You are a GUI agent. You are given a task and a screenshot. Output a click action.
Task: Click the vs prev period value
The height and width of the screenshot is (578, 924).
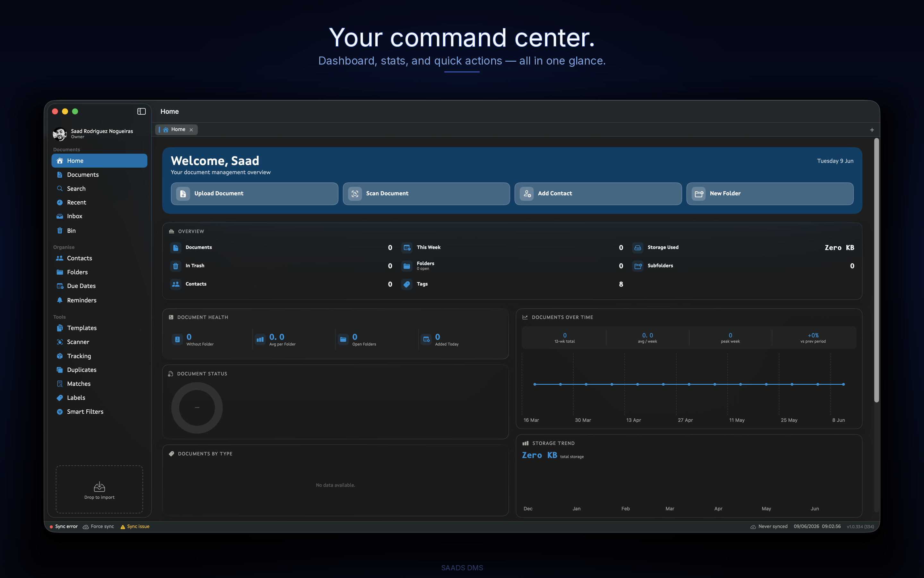[813, 335]
